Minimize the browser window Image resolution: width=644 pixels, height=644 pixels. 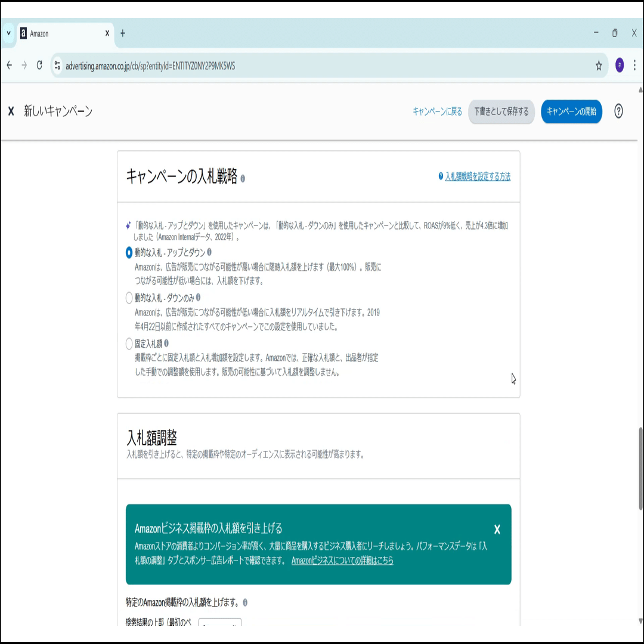click(x=596, y=33)
